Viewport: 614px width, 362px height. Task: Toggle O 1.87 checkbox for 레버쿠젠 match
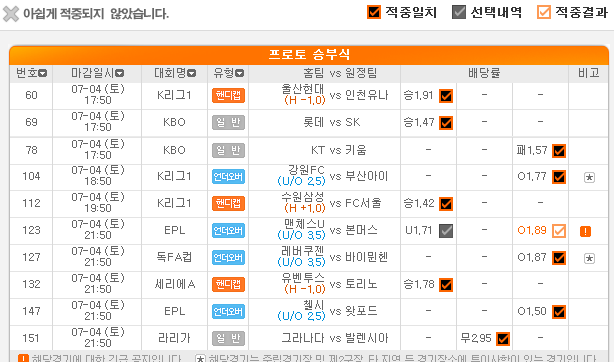[559, 258]
